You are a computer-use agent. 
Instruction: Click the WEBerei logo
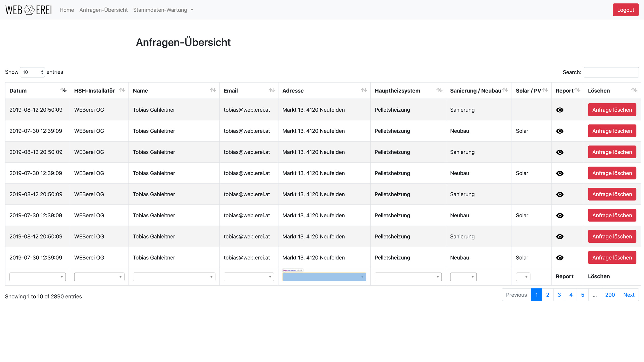tap(29, 10)
